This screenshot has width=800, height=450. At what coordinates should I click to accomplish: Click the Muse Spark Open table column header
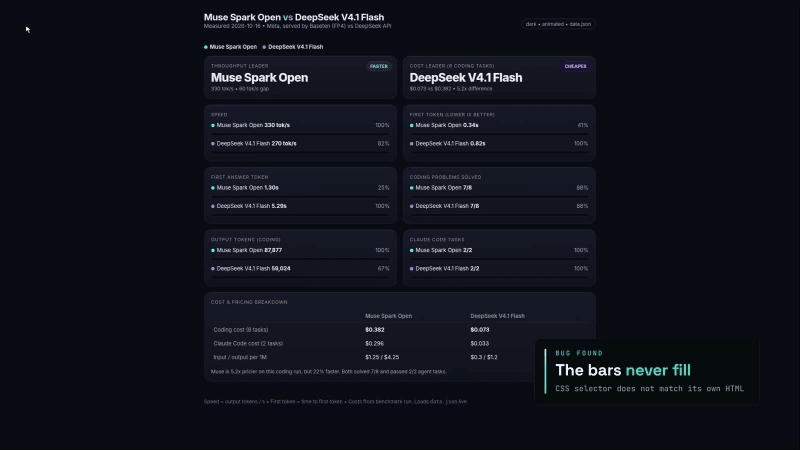pos(388,316)
